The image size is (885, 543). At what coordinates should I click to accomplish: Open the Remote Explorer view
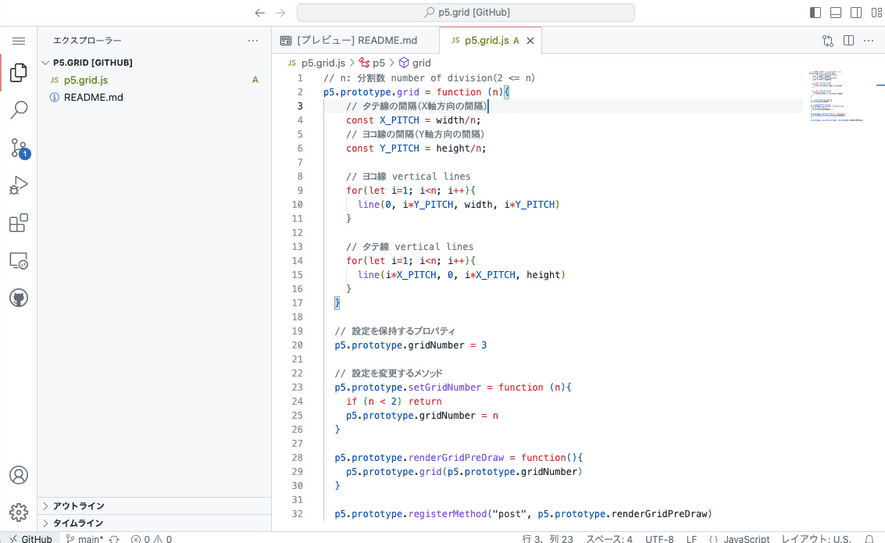click(x=18, y=261)
